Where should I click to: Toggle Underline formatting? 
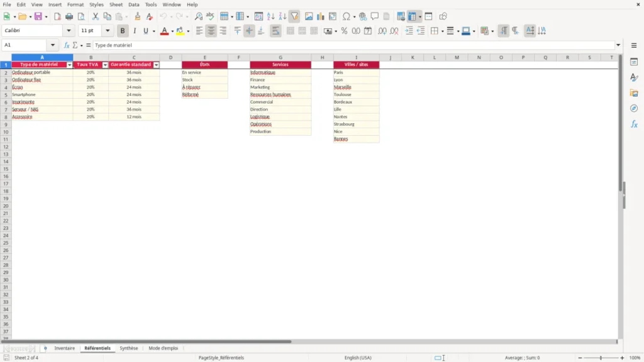click(145, 31)
